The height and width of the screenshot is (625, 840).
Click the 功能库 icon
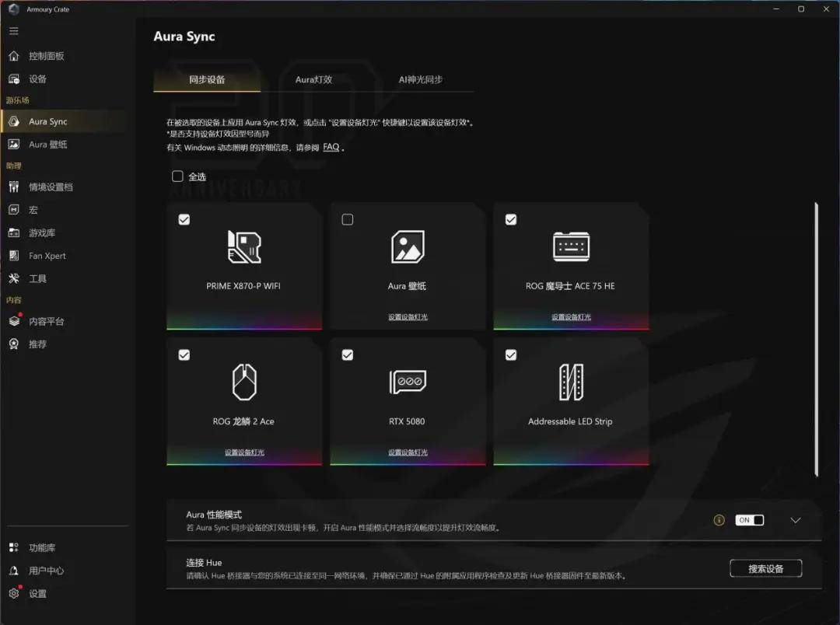pyautogui.click(x=14, y=547)
